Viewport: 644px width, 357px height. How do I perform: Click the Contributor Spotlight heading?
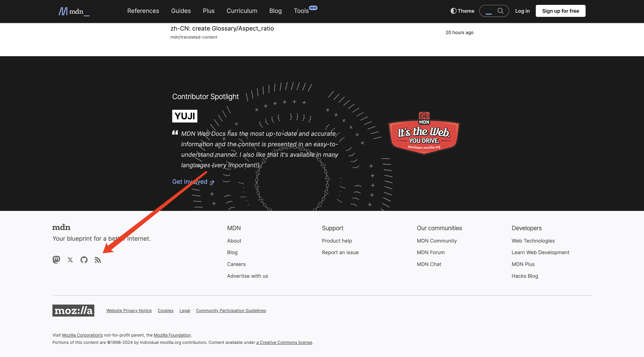tap(206, 97)
